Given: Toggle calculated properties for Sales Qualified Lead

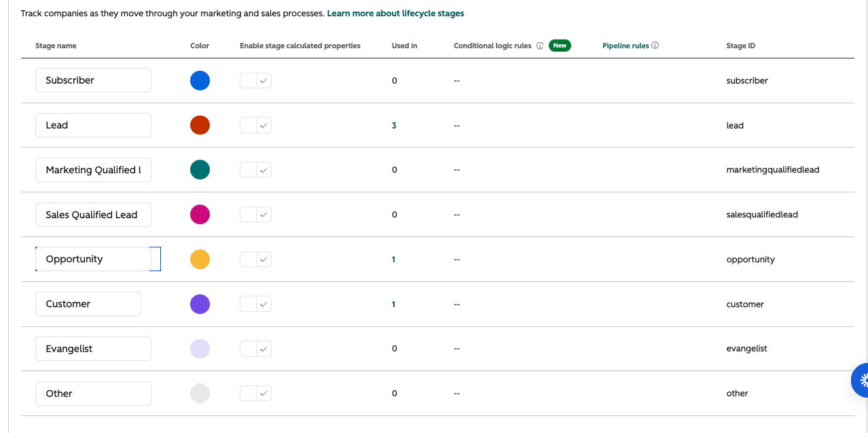Looking at the screenshot, I should tap(255, 215).
